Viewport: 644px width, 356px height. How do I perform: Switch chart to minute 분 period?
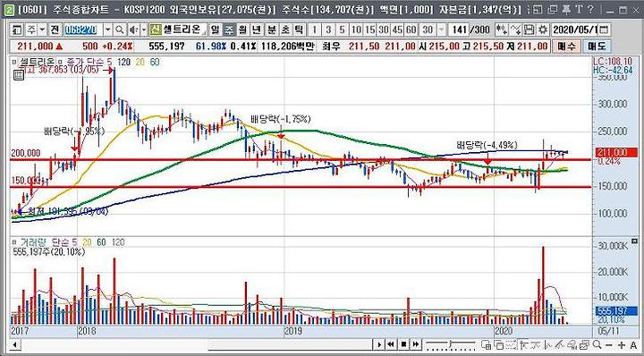coord(272,30)
